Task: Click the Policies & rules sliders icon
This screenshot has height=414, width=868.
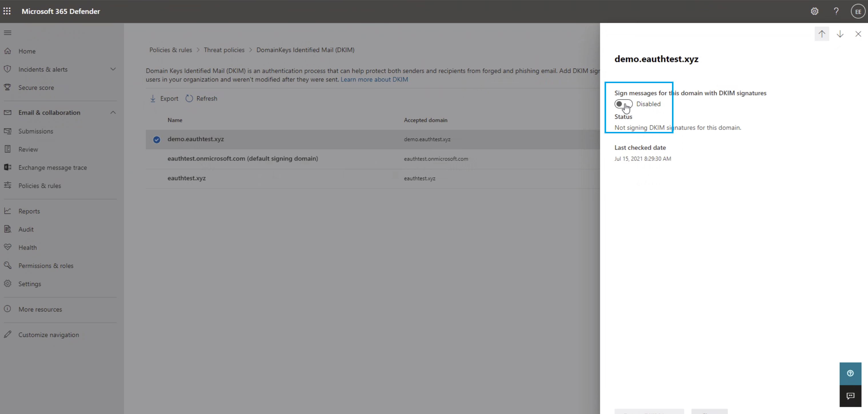Action: 7,185
